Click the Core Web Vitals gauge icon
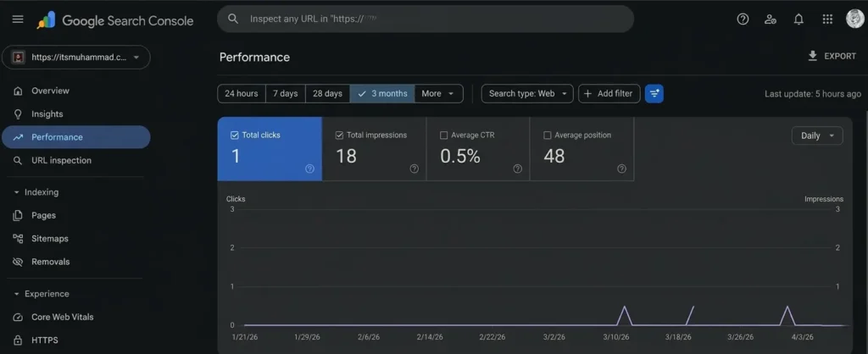 pos(19,317)
